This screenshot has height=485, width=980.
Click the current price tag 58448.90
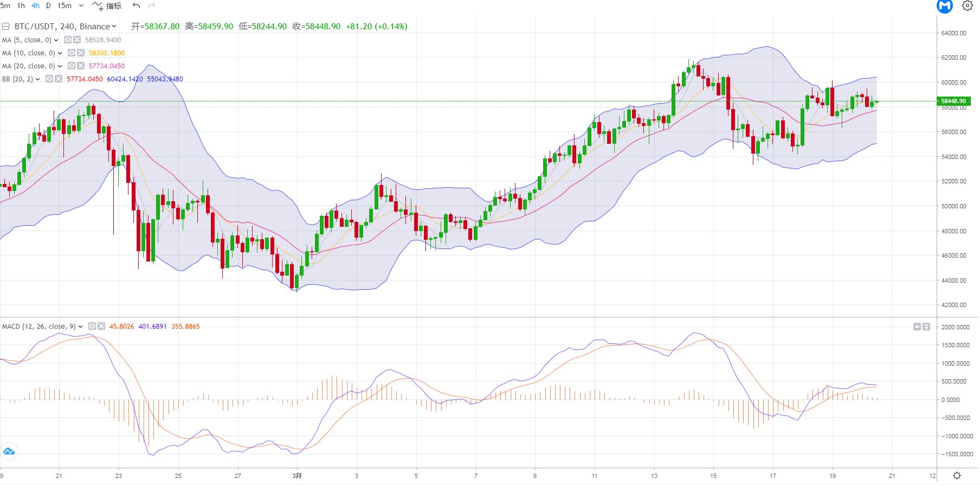pyautogui.click(x=953, y=101)
